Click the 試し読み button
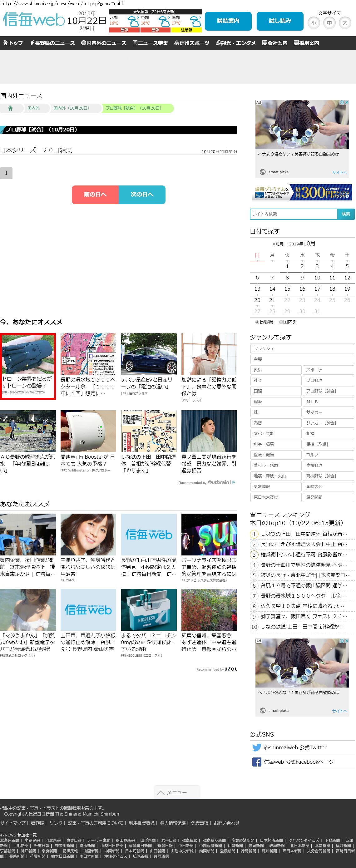Image resolution: width=356 pixels, height=868 pixels. click(280, 21)
